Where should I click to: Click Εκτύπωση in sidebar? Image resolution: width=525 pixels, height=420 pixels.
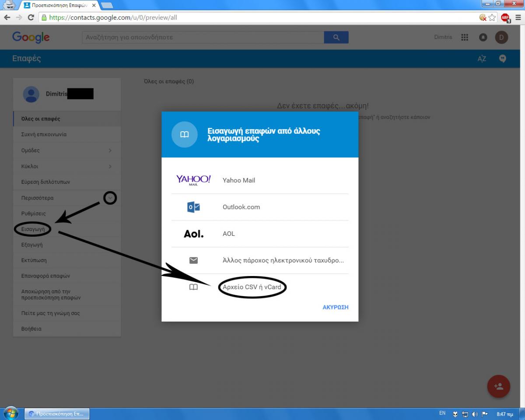click(x=67, y=260)
